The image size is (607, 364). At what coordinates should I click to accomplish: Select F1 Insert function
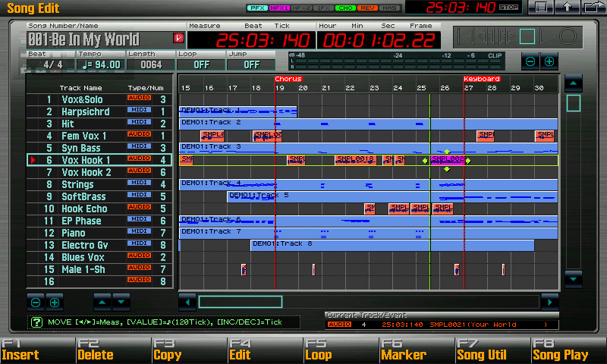coord(37,350)
